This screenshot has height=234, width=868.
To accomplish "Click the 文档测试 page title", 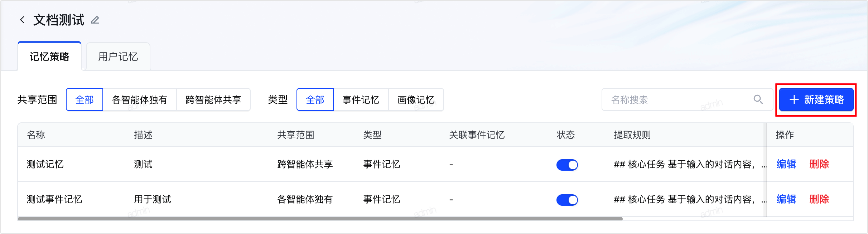I will pyautogui.click(x=59, y=20).
